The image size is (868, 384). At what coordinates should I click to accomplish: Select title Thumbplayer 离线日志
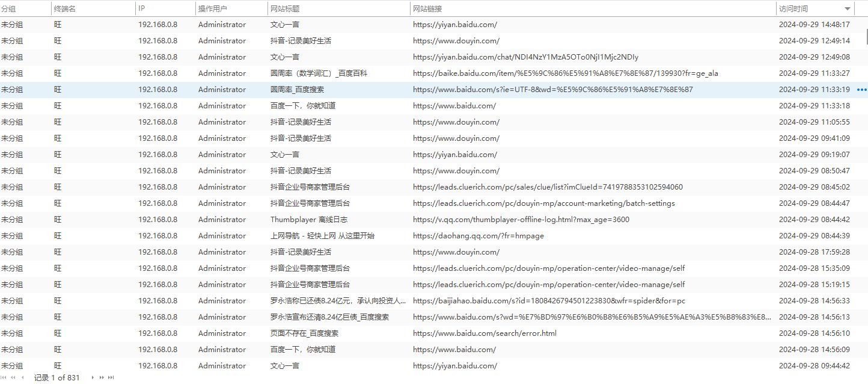coord(309,220)
